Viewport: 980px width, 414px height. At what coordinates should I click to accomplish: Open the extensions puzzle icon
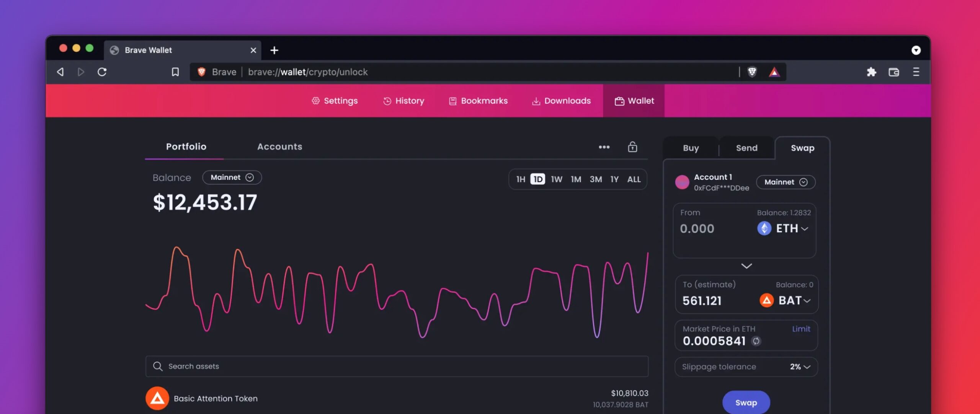pyautogui.click(x=872, y=72)
